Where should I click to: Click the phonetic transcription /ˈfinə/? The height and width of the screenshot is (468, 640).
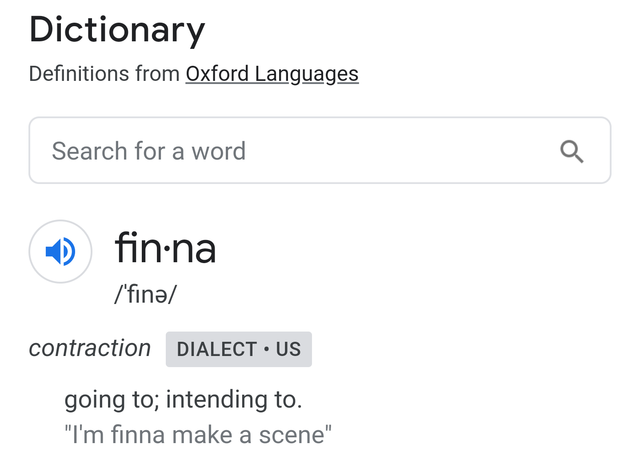[145, 294]
